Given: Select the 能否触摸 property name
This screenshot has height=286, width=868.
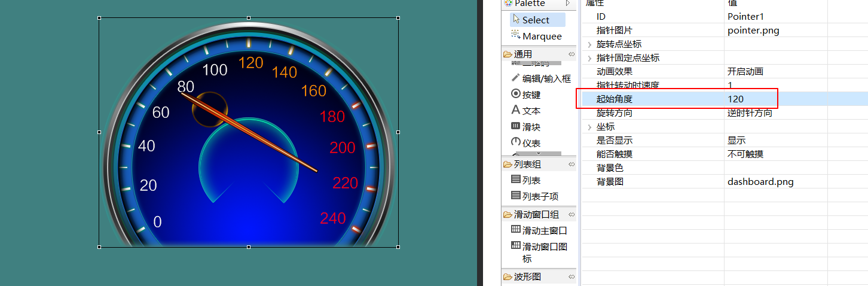Looking at the screenshot, I should click(615, 154).
